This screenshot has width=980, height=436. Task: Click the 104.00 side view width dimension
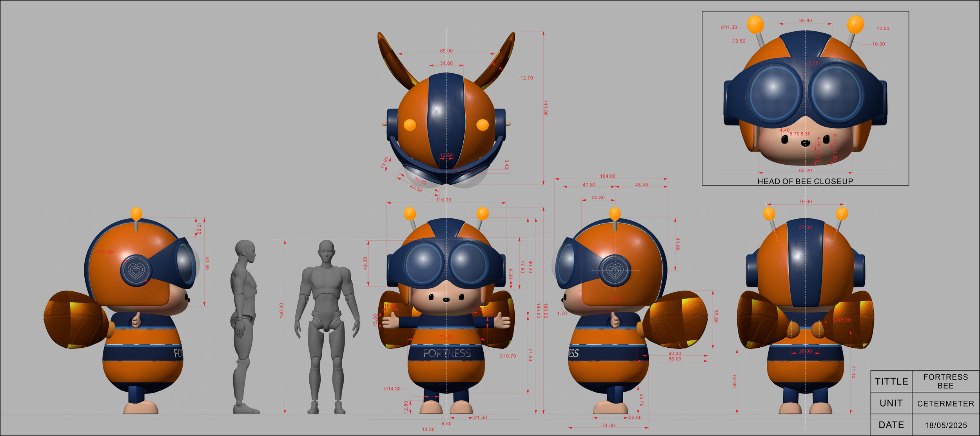(608, 176)
